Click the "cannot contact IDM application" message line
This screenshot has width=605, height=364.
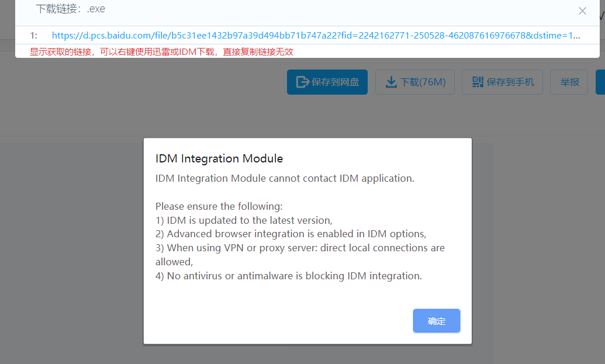click(285, 178)
